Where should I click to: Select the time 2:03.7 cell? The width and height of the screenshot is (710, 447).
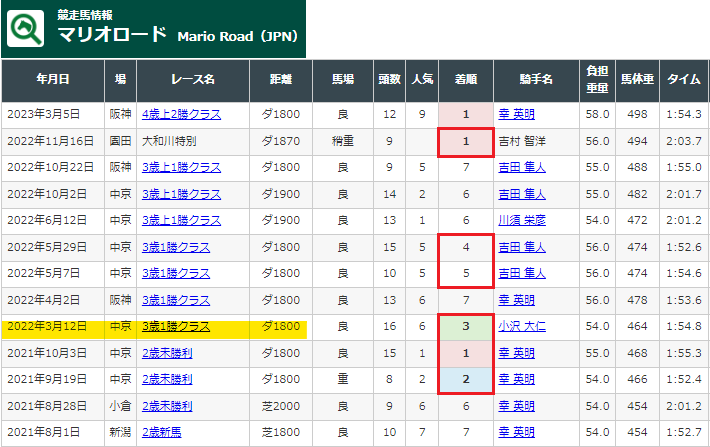pyautogui.click(x=684, y=141)
